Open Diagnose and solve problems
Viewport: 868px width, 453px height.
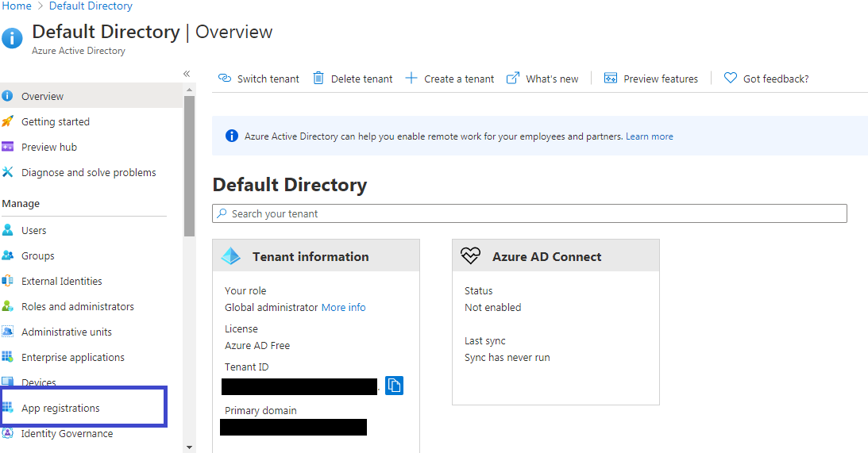(x=88, y=172)
